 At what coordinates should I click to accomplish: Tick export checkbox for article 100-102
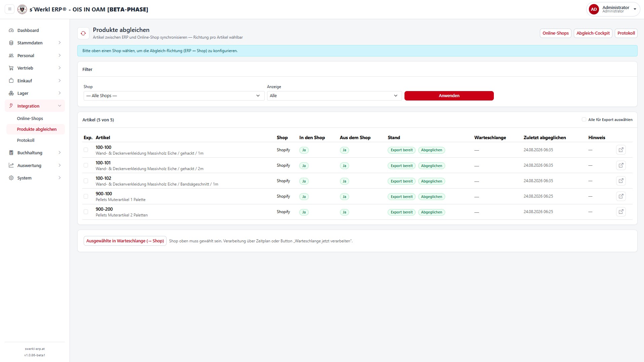[86, 181]
